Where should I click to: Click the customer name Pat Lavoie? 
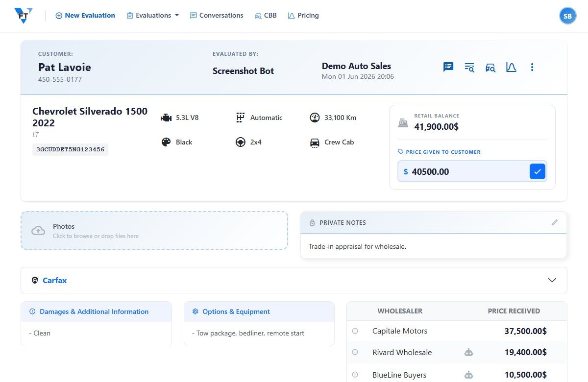[65, 67]
